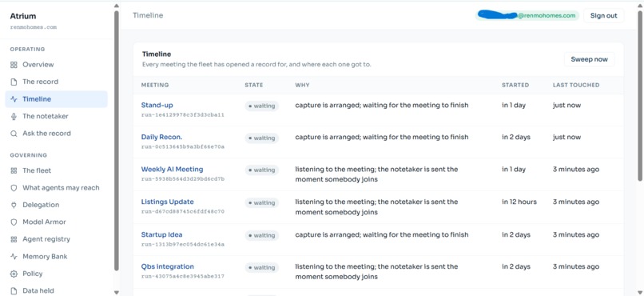644x296 pixels.
Task: Click the STARTED column header
Action: [515, 85]
